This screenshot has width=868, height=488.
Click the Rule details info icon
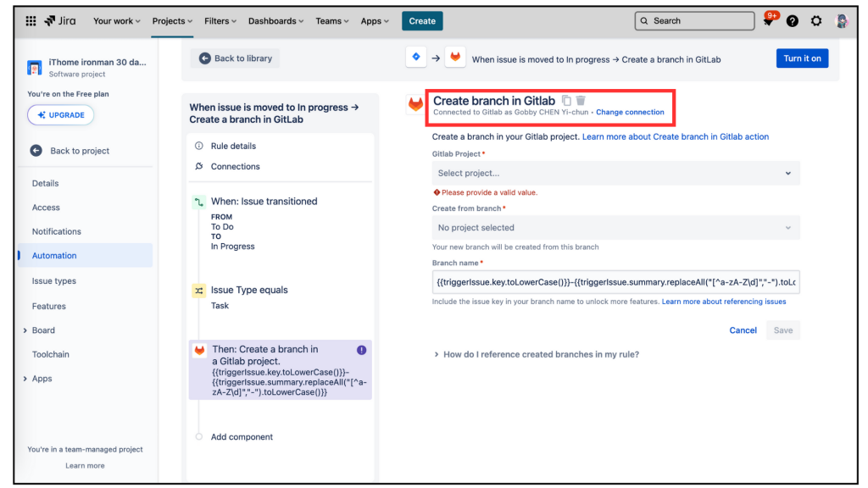[198, 146]
